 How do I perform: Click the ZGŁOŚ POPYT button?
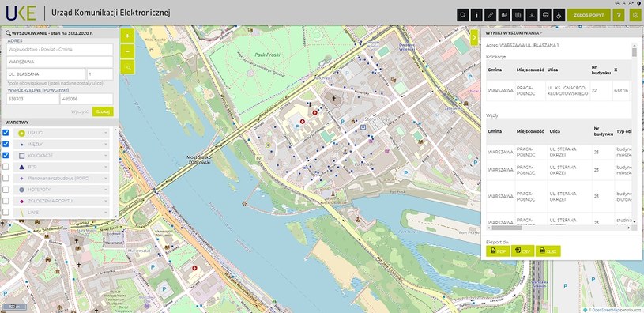pyautogui.click(x=589, y=15)
